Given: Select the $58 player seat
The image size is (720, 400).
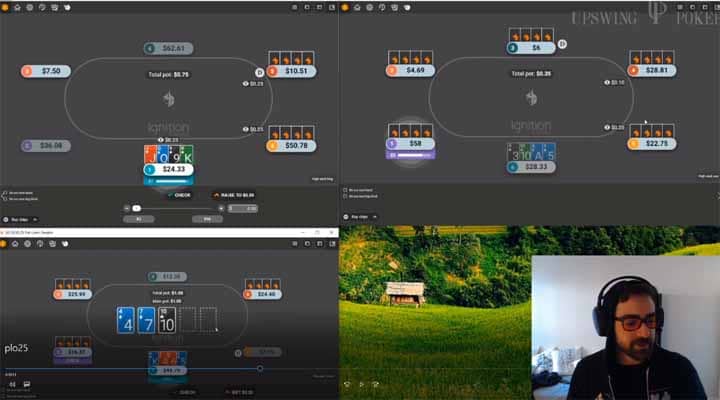Looking at the screenshot, I should tap(410, 144).
